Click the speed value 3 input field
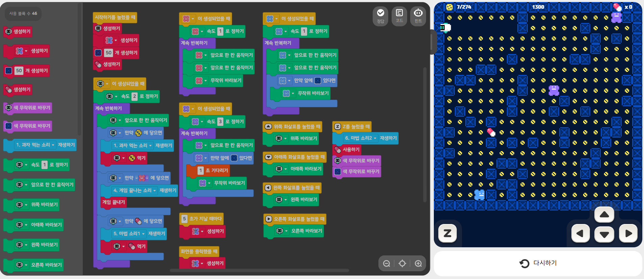This screenshot has height=279, width=644. (220, 121)
